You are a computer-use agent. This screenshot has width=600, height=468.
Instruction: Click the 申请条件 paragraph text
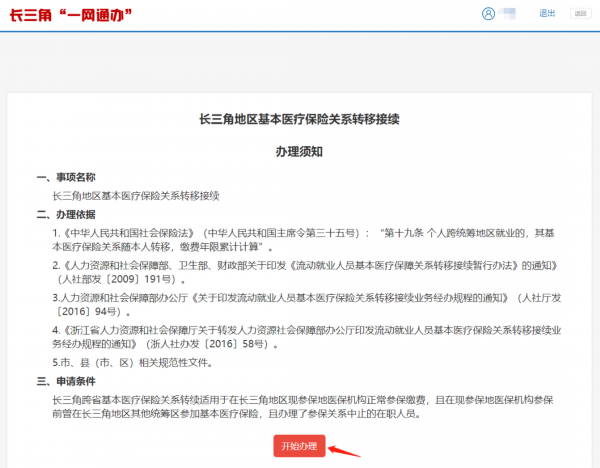300,407
